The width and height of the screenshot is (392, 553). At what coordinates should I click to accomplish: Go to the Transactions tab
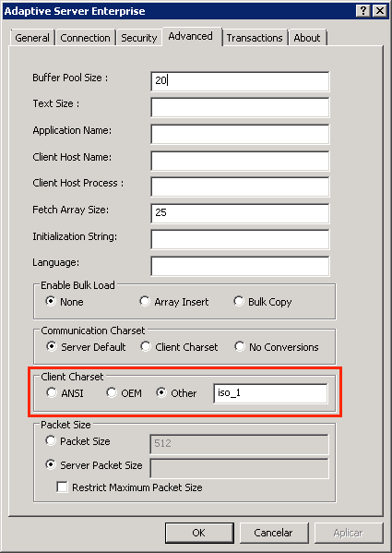[x=255, y=38]
